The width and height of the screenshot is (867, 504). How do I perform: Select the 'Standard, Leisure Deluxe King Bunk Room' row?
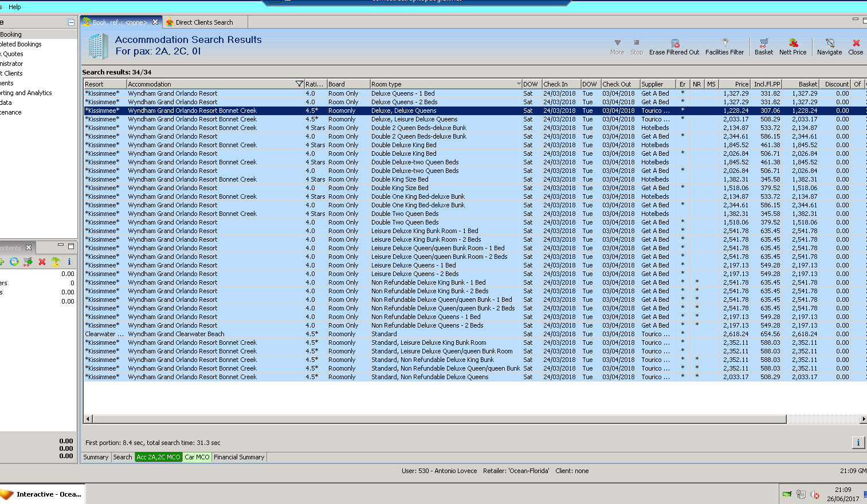click(475, 342)
